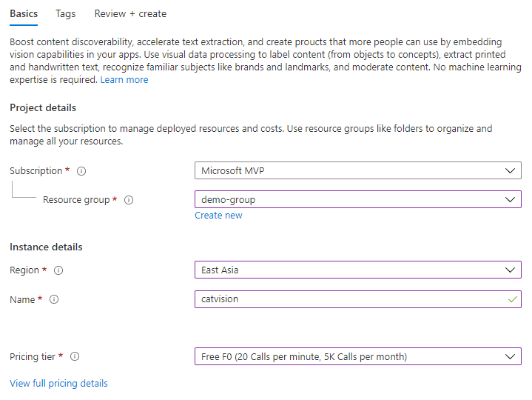532x400 pixels.
Task: Click the Region field label text
Action: (x=24, y=270)
